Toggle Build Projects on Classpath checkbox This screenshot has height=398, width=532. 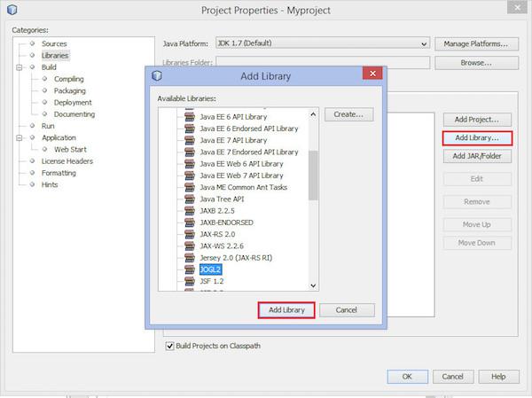pos(169,346)
